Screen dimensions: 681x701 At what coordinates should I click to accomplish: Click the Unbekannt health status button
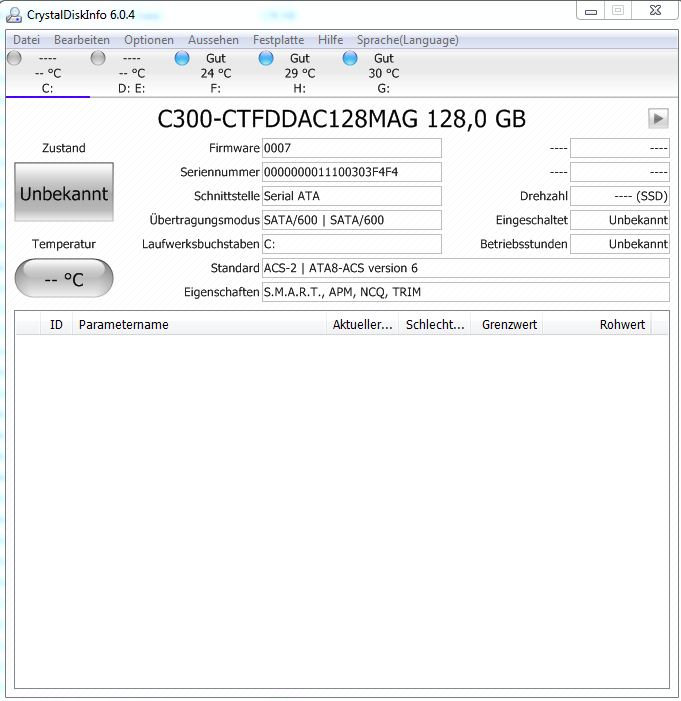tap(64, 192)
